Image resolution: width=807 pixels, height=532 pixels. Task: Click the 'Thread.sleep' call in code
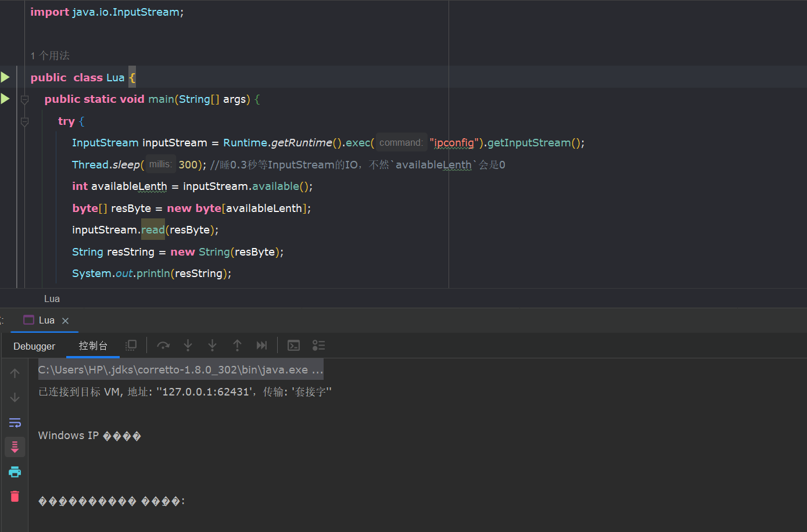[106, 165]
